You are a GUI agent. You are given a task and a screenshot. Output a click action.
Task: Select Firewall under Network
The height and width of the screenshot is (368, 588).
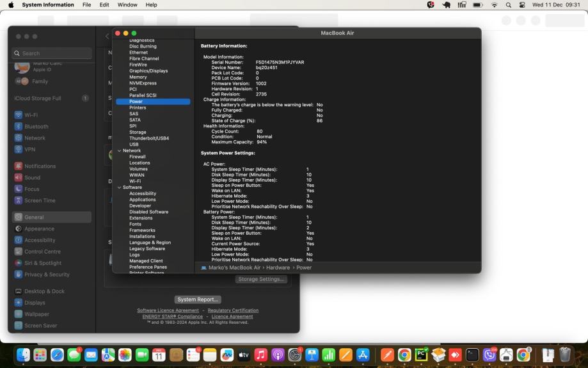point(138,157)
